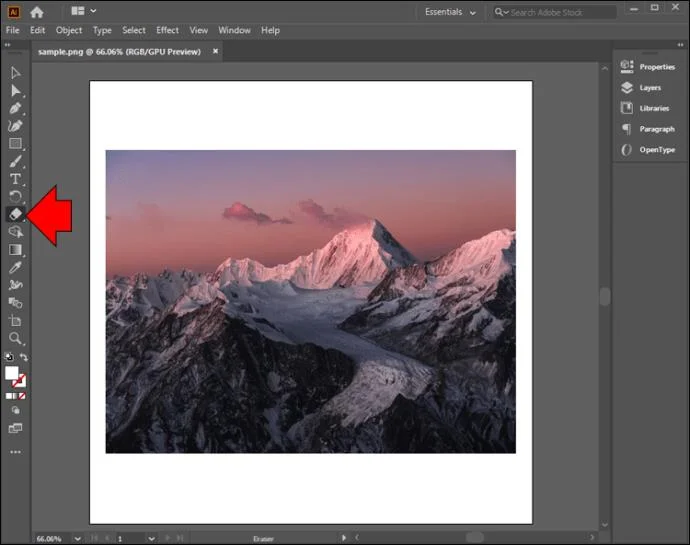Select the Rectangle tool
Image resolution: width=690 pixels, height=545 pixels.
pyautogui.click(x=15, y=144)
